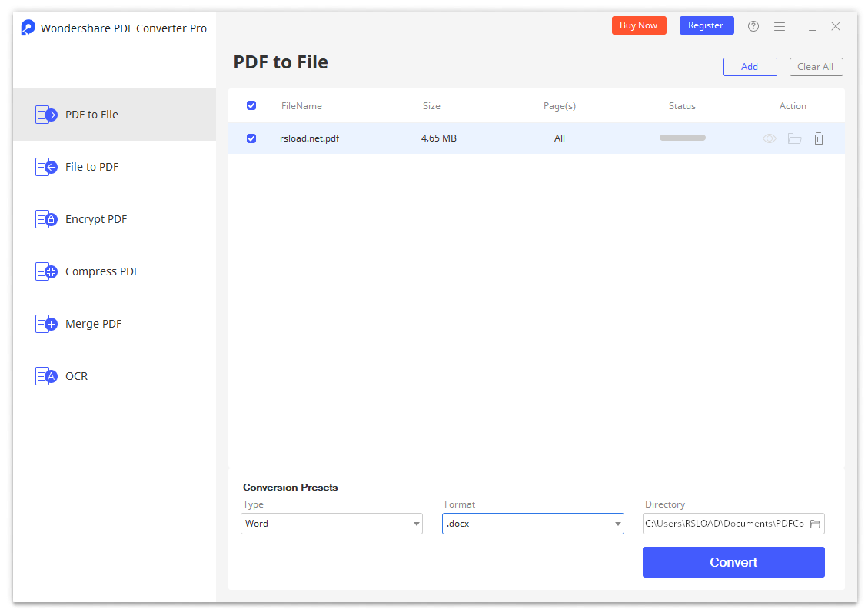Switch to the File to PDF tab
The width and height of the screenshot is (868, 616).
[91, 167]
